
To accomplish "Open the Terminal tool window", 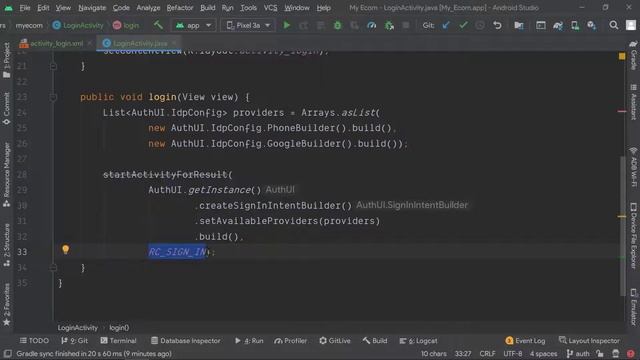I will pos(118,340).
